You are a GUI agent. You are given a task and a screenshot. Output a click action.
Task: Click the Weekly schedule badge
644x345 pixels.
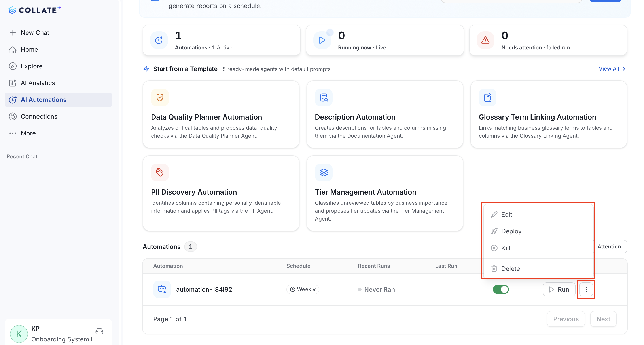303,290
